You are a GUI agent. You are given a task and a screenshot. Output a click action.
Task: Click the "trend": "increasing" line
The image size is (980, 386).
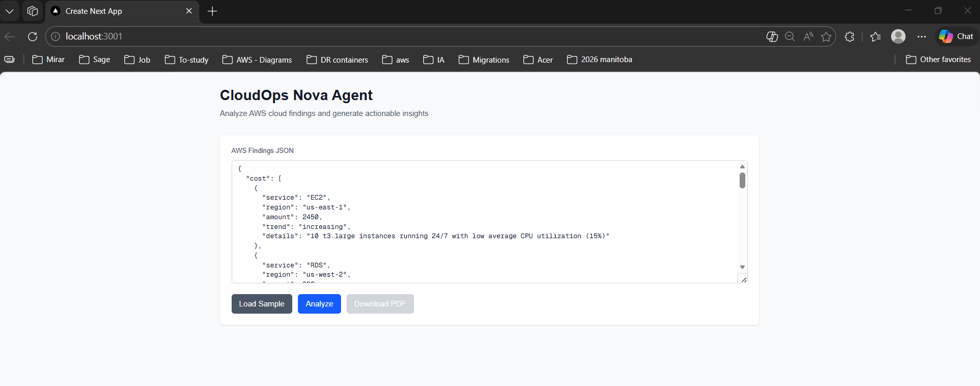point(306,227)
